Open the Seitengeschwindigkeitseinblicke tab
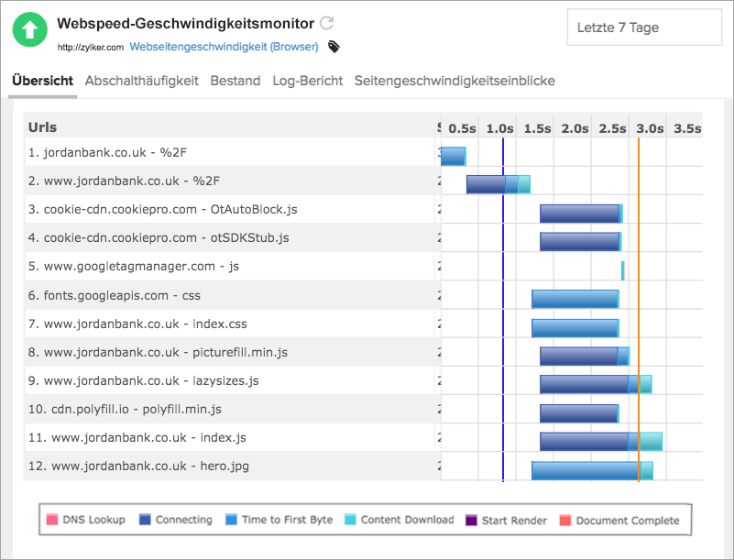 pyautogui.click(x=455, y=81)
